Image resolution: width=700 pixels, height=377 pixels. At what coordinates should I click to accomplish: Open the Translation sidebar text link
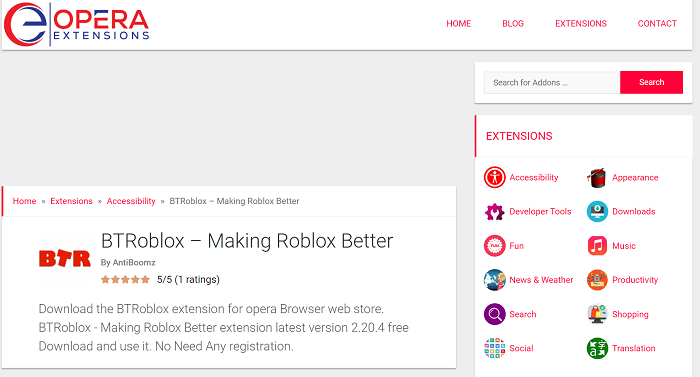click(x=633, y=348)
